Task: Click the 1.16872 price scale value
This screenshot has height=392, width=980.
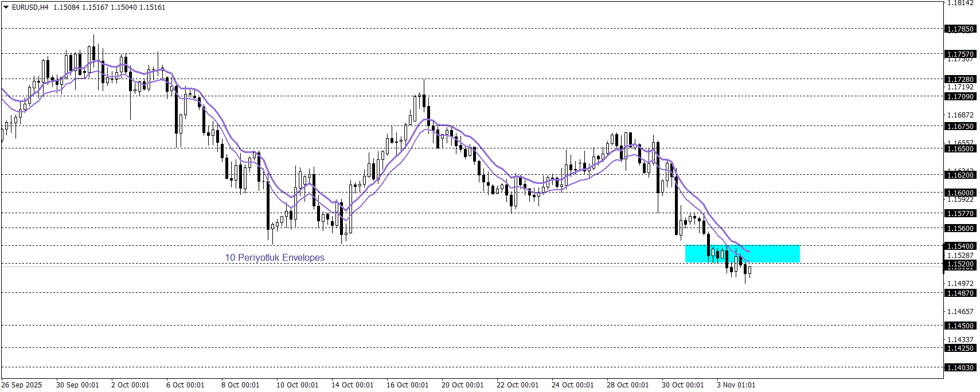Action: (960, 115)
